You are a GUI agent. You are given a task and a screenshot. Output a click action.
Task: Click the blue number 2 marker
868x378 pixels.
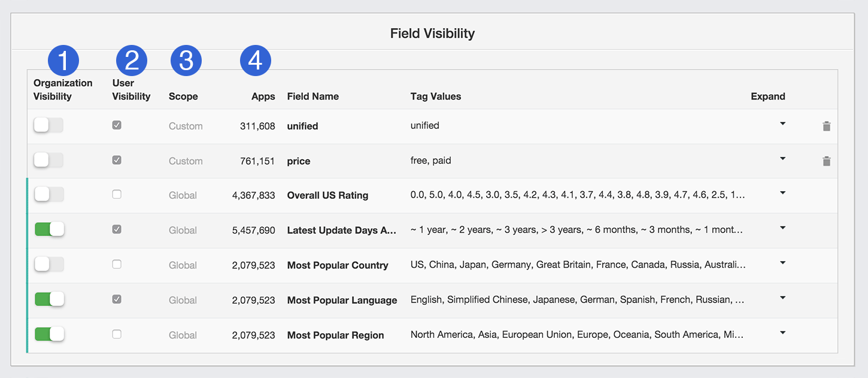coord(131,61)
